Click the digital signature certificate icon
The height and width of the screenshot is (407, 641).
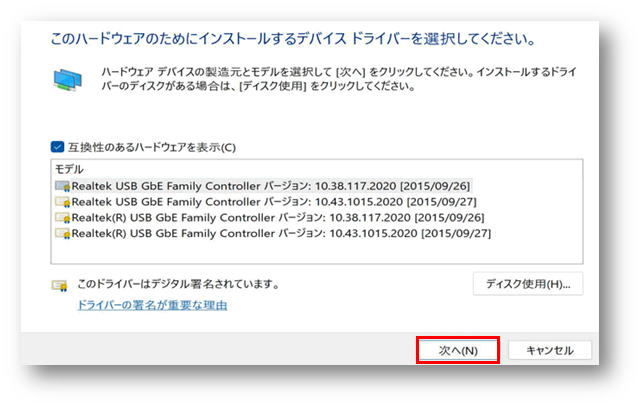[60, 285]
